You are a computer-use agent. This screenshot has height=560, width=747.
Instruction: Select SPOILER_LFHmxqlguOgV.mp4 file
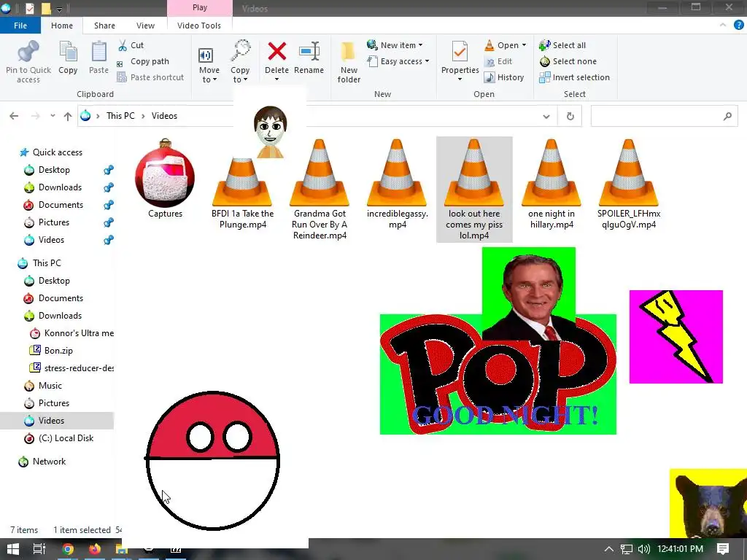629,184
